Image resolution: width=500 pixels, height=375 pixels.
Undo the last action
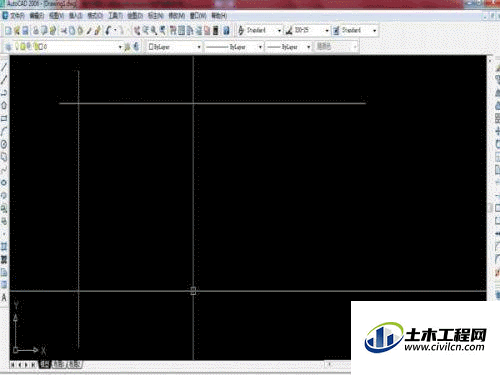[108, 31]
